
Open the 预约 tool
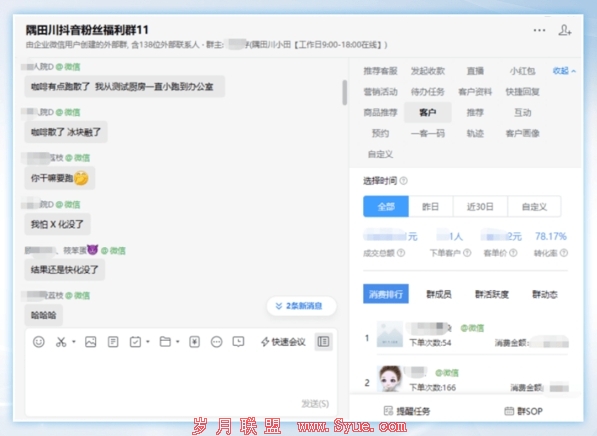click(380, 133)
